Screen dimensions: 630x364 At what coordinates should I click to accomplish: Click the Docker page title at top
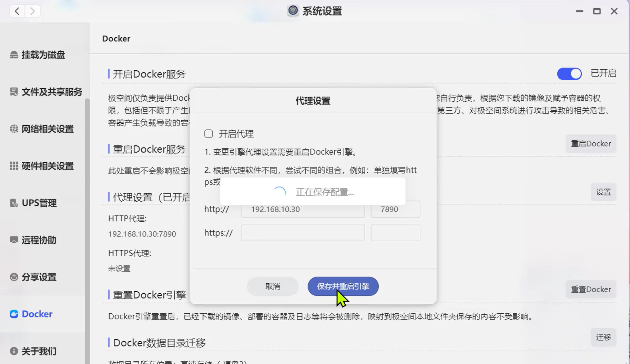click(x=116, y=39)
